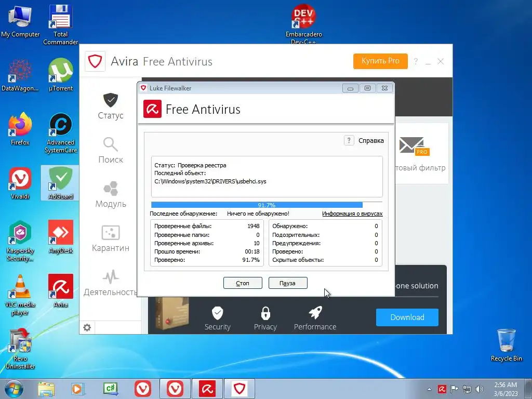The image size is (532, 399).
Task: Switch to red Avira taskbar window
Action: coord(207,389)
